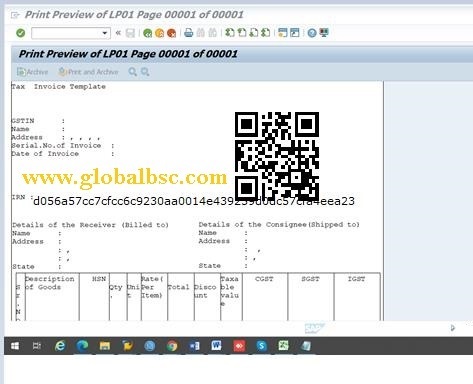Click the Print and Archive button

coord(88,72)
